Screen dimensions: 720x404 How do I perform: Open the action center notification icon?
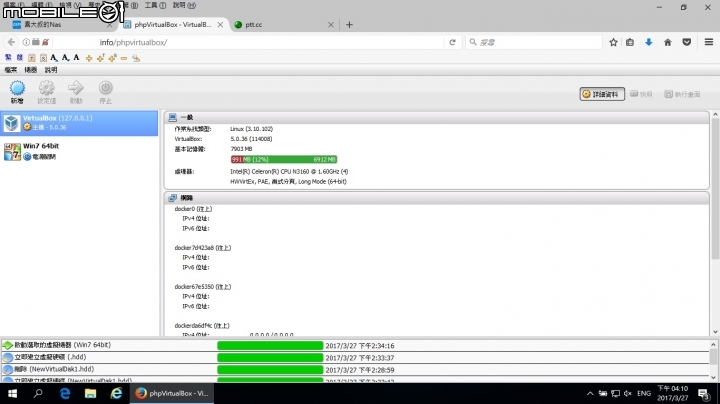(703, 393)
